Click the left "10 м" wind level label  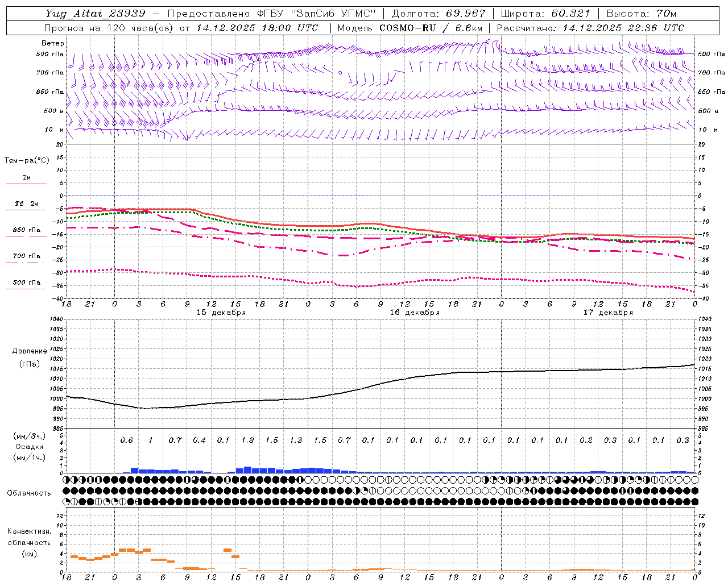(x=54, y=130)
